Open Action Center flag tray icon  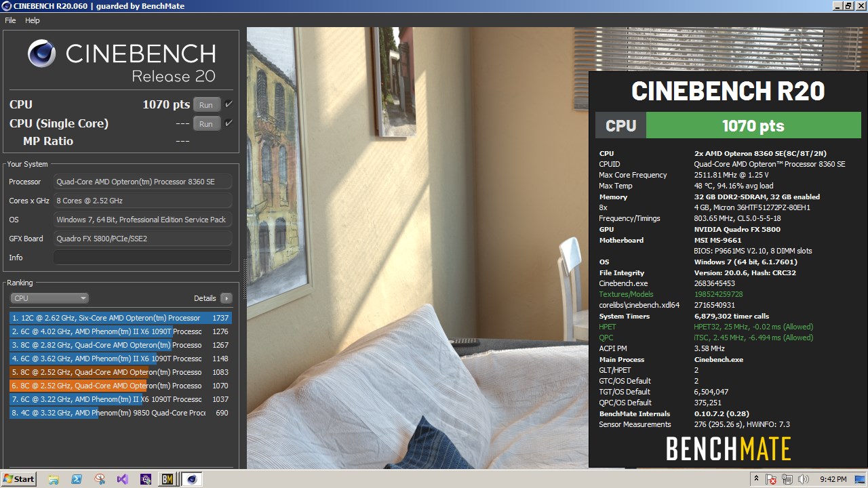pos(771,479)
